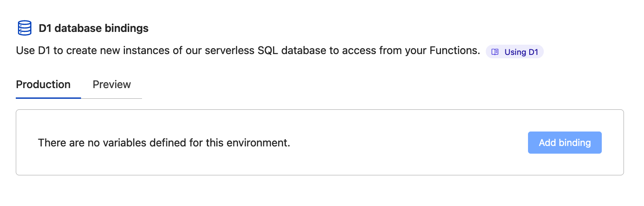Click the word variables in the panel message
Viewport: 644px width, 206px height.
coord(122,143)
